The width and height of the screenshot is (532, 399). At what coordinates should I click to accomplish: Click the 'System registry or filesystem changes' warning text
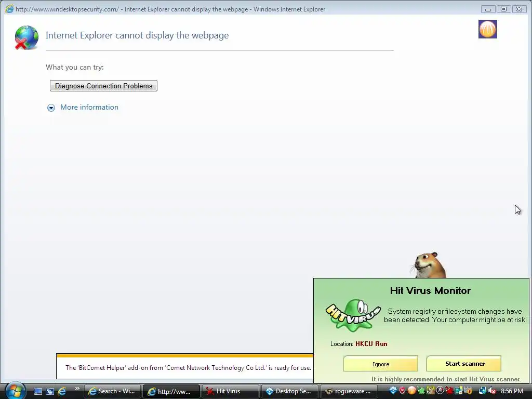tap(455, 315)
